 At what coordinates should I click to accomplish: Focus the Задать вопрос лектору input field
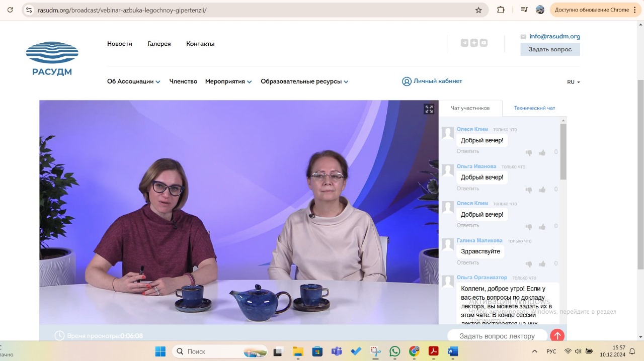[497, 336]
